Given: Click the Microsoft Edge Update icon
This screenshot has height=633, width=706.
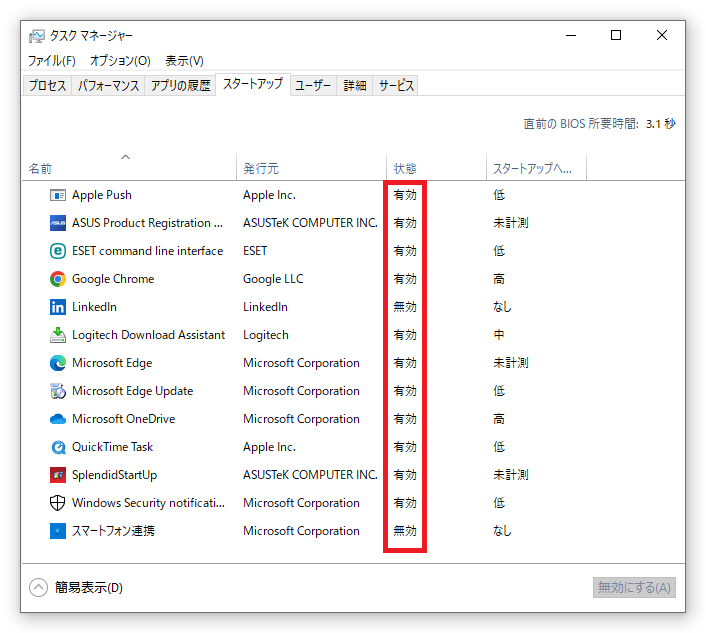Looking at the screenshot, I should pos(58,391).
